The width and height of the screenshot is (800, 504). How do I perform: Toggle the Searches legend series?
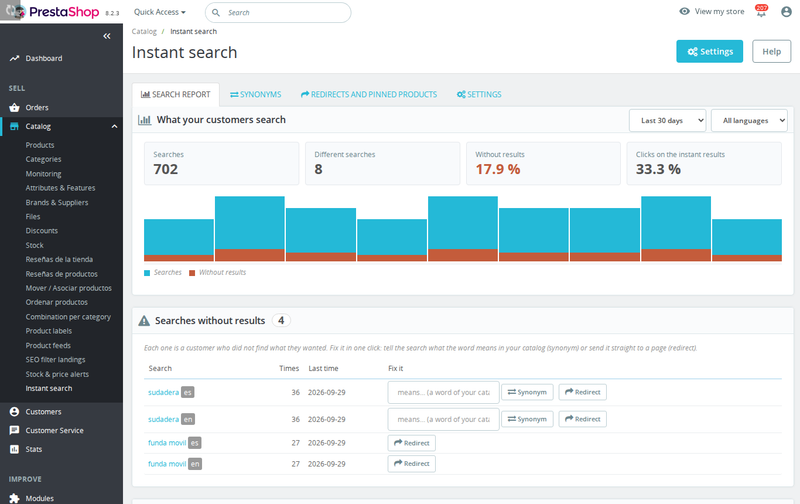pyautogui.click(x=163, y=272)
